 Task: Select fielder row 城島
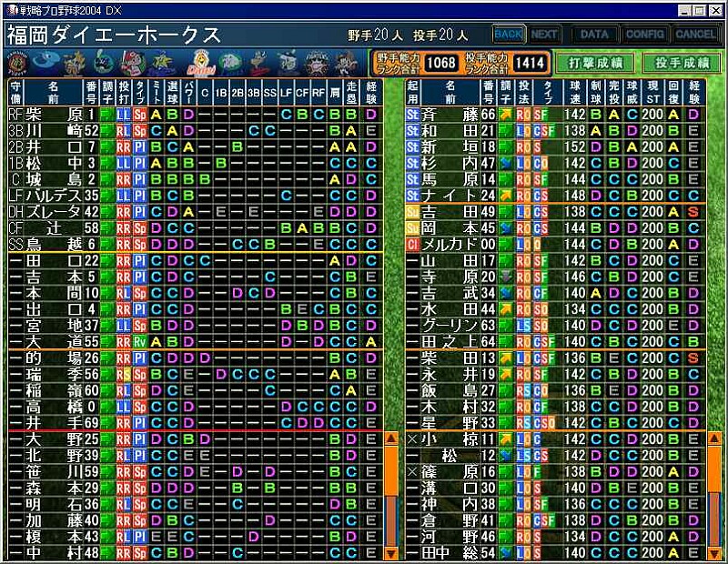point(195,179)
